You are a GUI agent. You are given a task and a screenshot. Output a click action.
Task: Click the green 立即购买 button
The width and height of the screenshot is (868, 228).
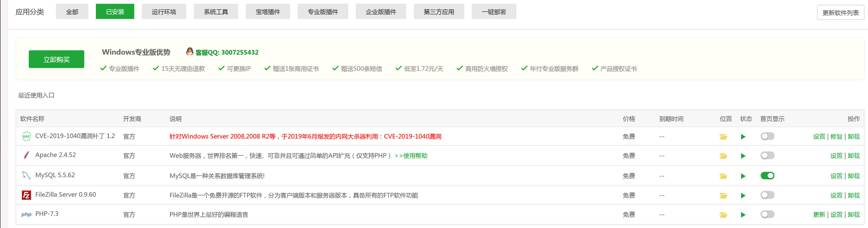tap(56, 59)
